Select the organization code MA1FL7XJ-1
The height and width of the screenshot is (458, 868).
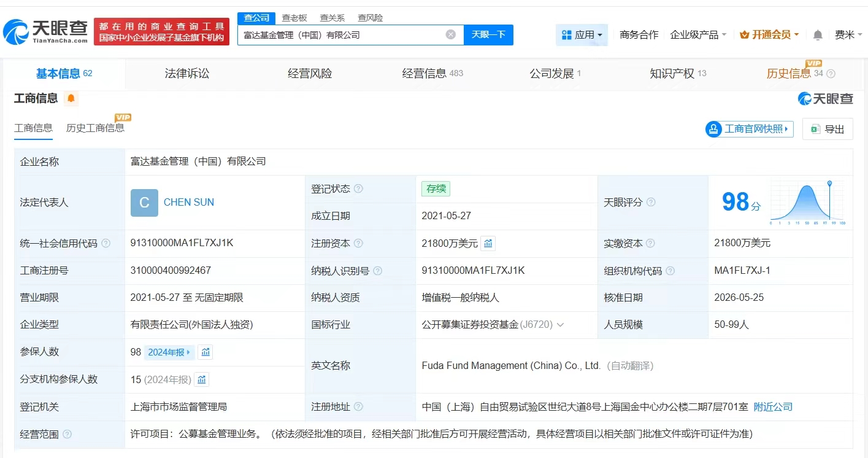[x=742, y=270]
